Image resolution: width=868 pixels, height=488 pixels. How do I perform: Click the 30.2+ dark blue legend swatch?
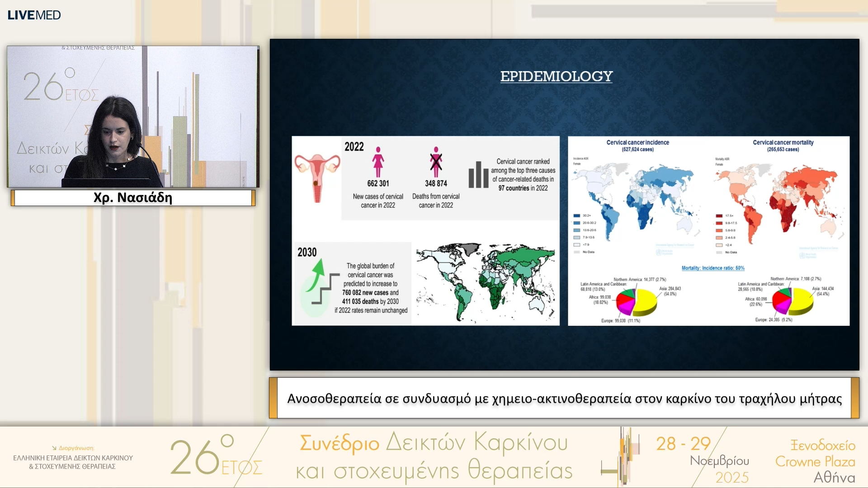coord(577,216)
